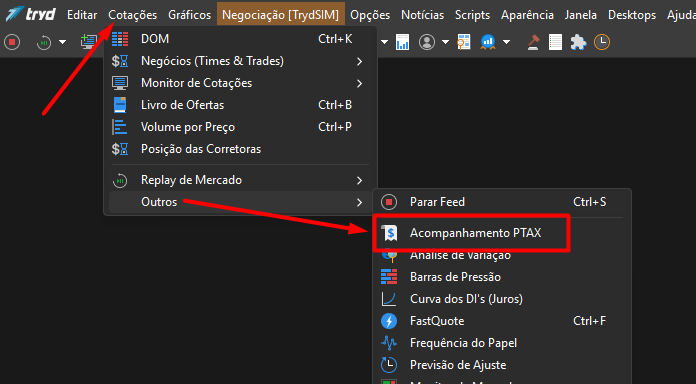The height and width of the screenshot is (384, 696).
Task: Click the add monitor toolbar icon
Action: pos(89,42)
